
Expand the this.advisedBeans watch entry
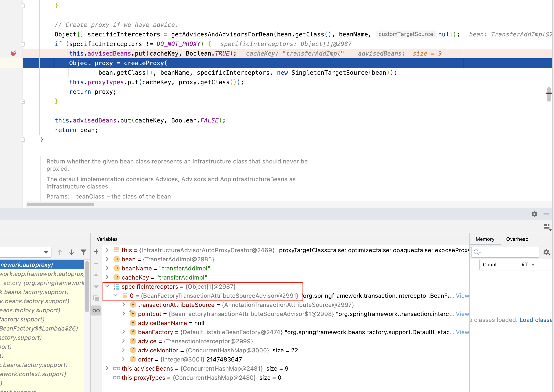(x=108, y=368)
